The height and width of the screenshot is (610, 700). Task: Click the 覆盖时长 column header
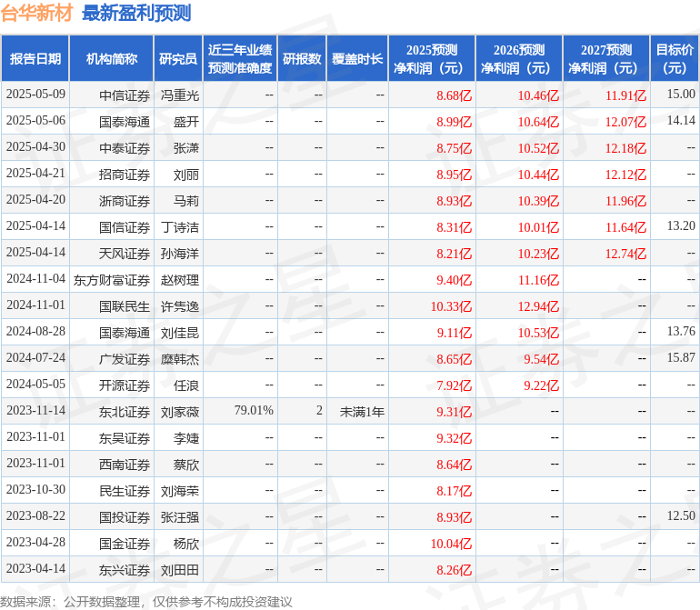(357, 59)
